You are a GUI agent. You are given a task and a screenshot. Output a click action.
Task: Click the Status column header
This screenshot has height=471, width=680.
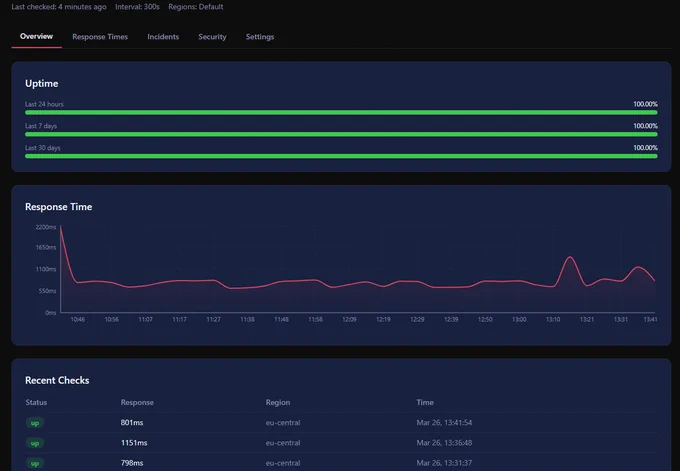36,402
